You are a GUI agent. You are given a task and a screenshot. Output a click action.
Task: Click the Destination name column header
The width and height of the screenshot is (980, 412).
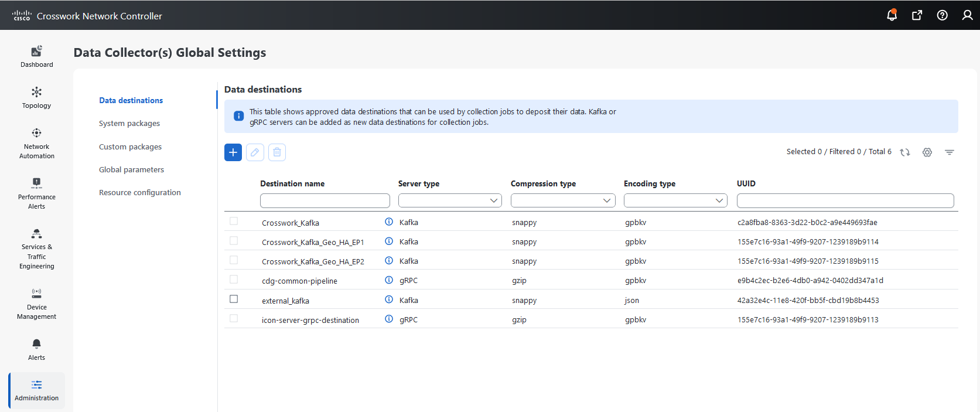click(x=292, y=183)
